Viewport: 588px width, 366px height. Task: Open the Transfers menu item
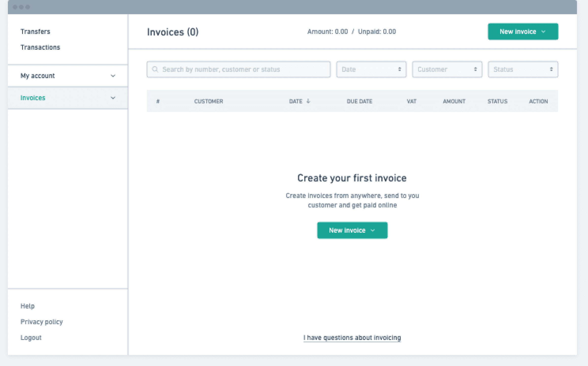click(x=35, y=31)
